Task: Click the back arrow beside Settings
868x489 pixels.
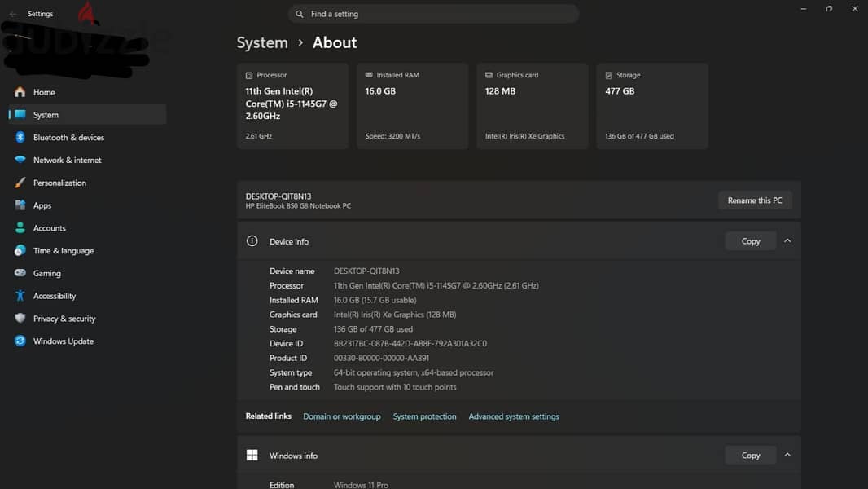Action: [13, 14]
